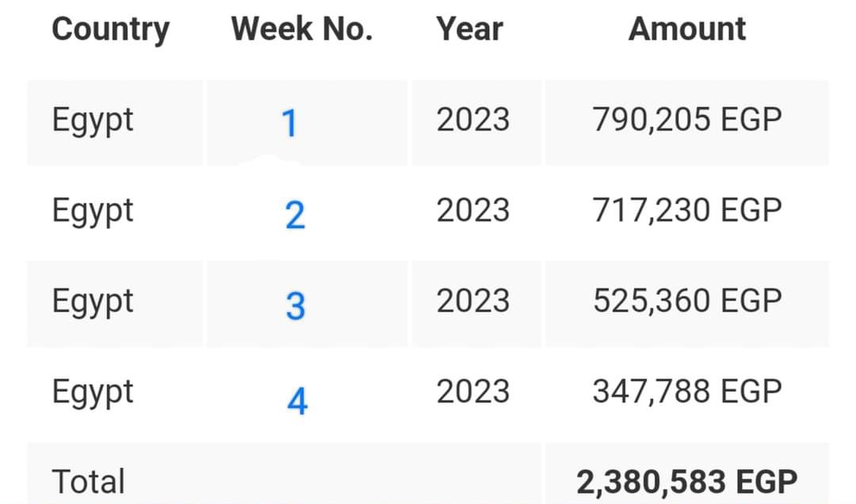Click the 790,205 EGP amount cell

pyautogui.click(x=687, y=120)
